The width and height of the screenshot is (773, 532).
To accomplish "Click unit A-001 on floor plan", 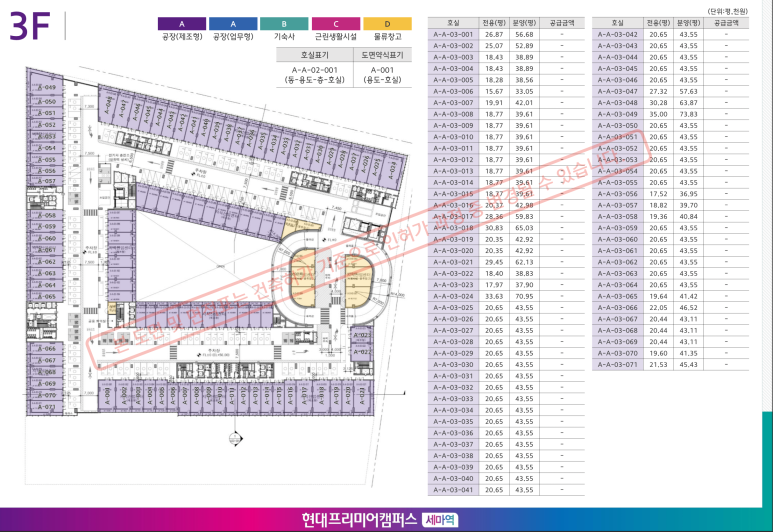I will [107, 397].
